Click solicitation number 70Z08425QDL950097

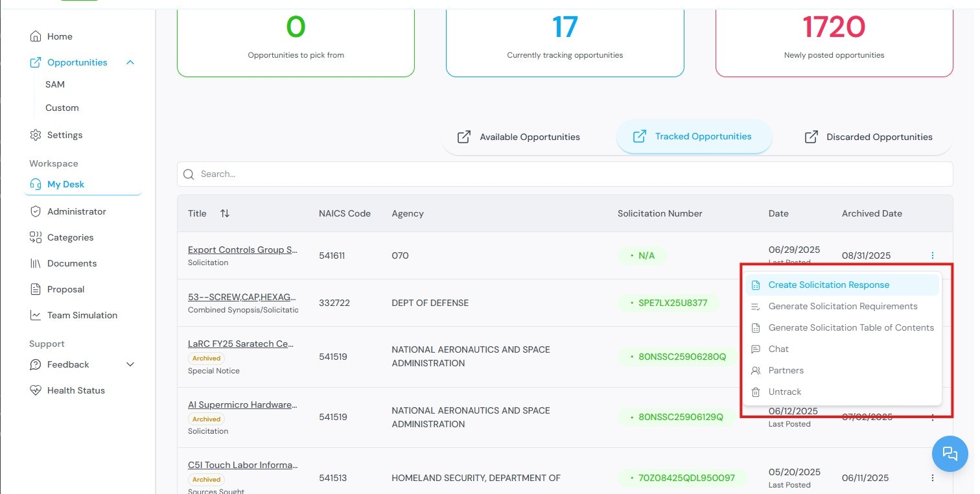tap(682, 478)
